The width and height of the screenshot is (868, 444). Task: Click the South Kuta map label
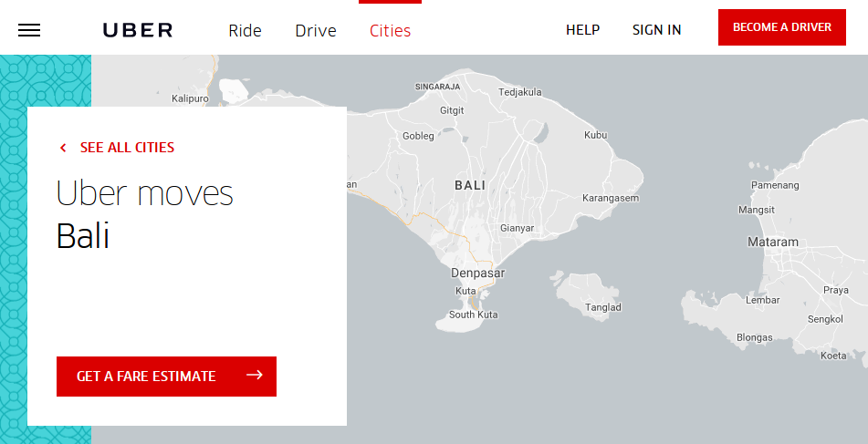(474, 315)
